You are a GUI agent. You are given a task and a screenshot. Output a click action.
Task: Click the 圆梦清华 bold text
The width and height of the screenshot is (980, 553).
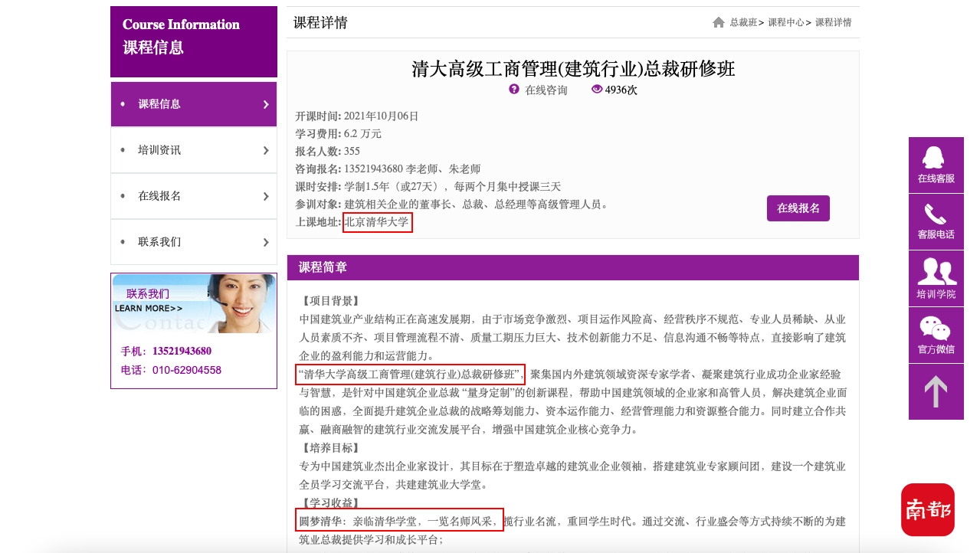320,522
